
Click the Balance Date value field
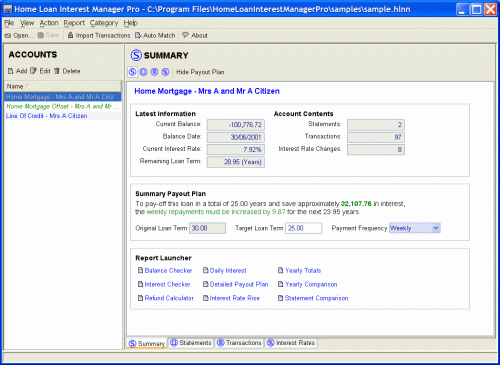click(x=236, y=137)
